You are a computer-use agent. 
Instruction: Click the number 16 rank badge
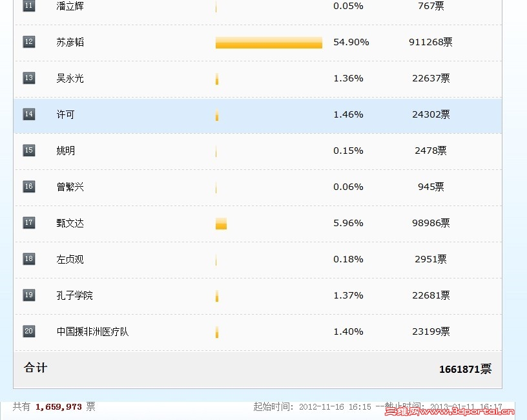(29, 187)
